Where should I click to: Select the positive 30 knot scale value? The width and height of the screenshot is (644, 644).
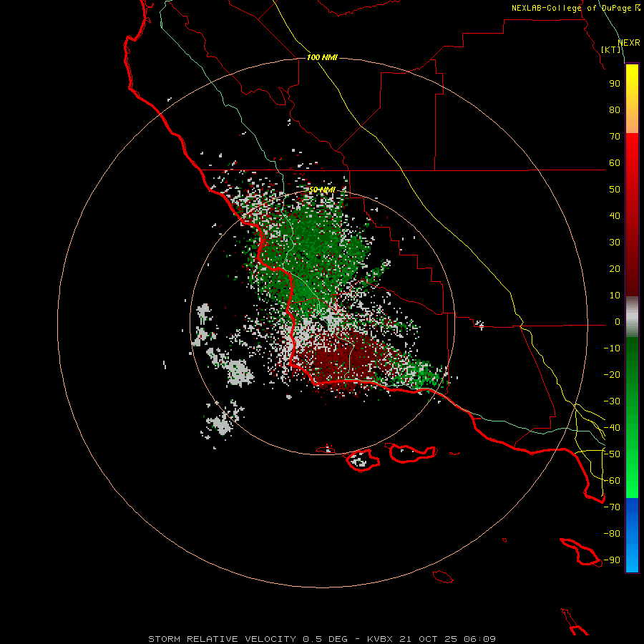pos(615,243)
